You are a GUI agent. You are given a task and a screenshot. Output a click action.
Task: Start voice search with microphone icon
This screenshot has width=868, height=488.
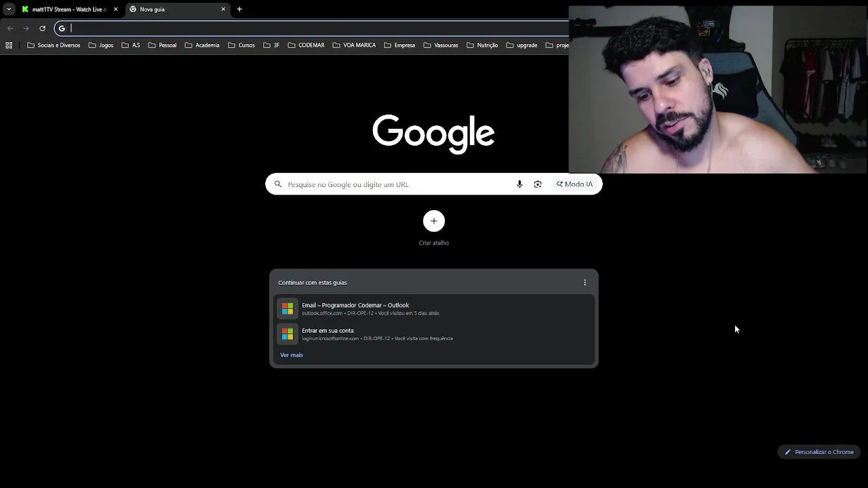tap(519, 184)
